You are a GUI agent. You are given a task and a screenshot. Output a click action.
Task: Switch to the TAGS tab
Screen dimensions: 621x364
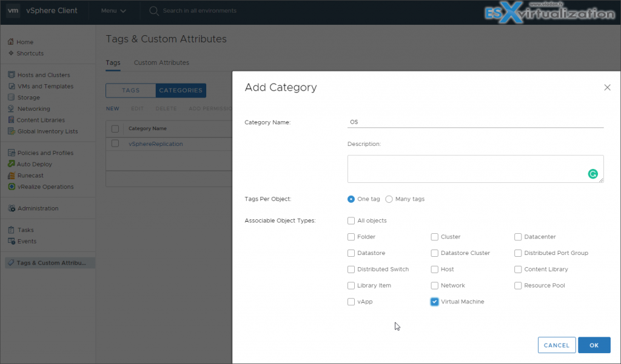click(x=130, y=90)
